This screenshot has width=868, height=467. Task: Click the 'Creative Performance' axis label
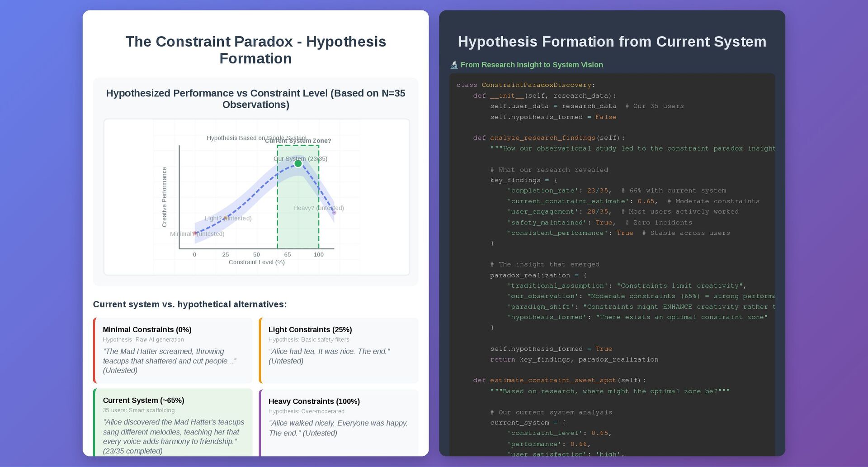coord(164,197)
